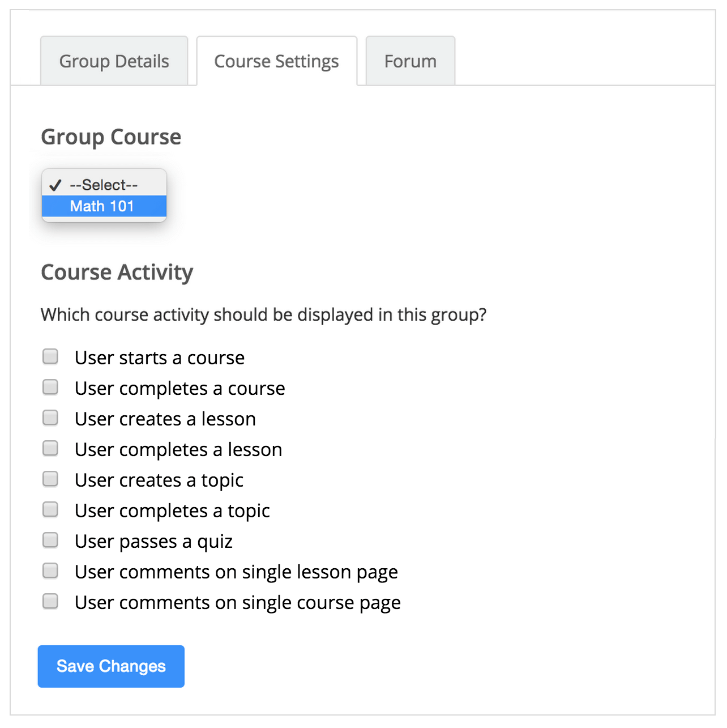This screenshot has width=727, height=728.
Task: Click the checkmark icon beside --Select--
Action: point(55,185)
